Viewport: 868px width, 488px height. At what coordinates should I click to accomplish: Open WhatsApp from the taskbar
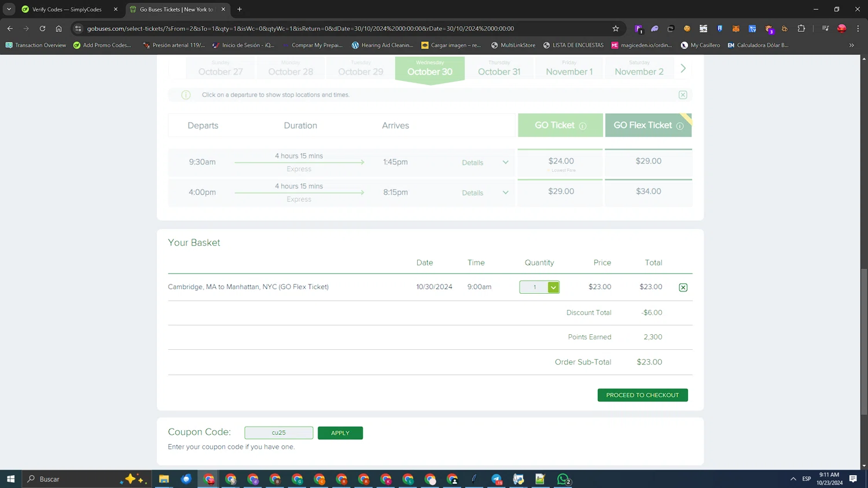click(563, 479)
